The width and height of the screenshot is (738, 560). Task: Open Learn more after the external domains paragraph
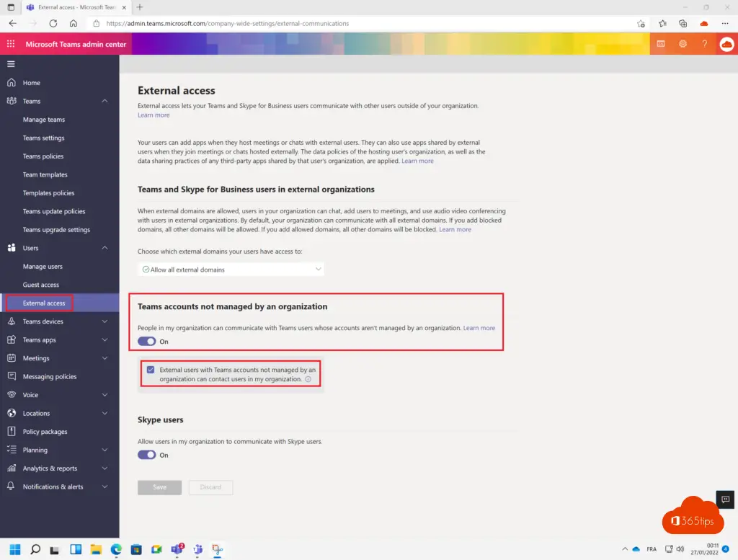pyautogui.click(x=455, y=230)
